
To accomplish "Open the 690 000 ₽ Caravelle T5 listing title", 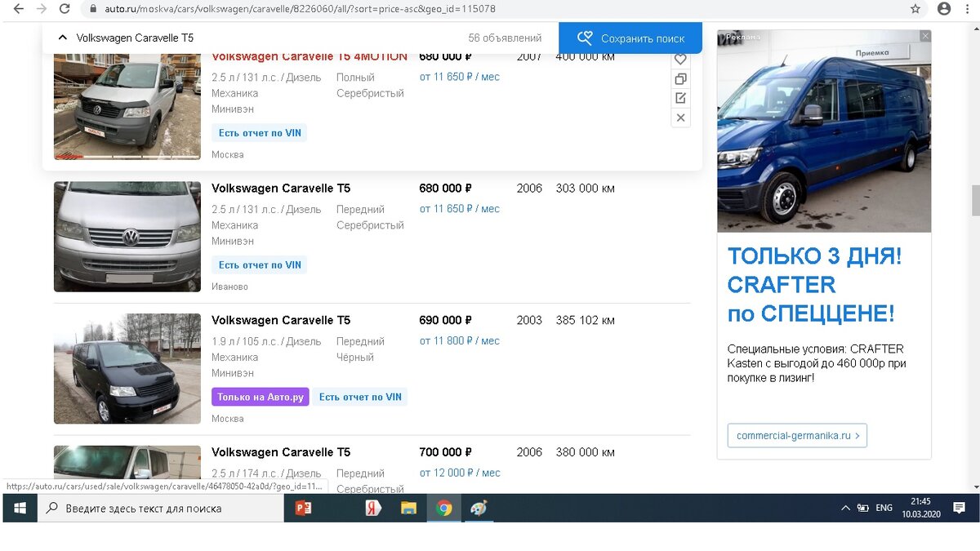I will click(x=281, y=321).
